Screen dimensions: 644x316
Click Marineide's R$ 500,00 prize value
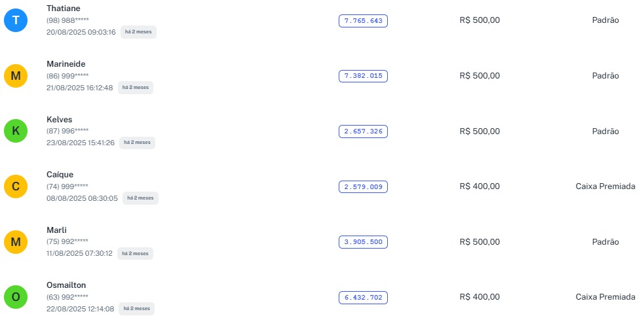point(480,76)
